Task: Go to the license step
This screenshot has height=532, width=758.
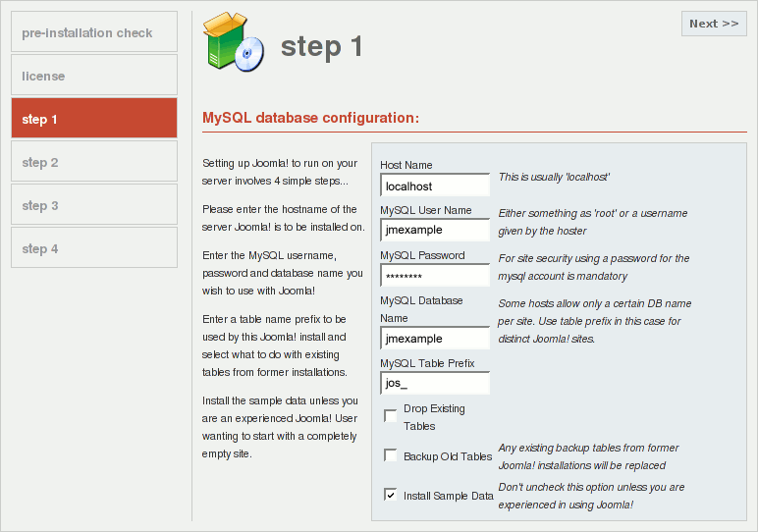Action: pos(94,75)
